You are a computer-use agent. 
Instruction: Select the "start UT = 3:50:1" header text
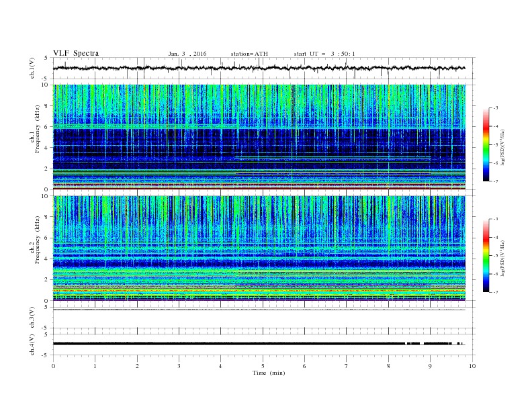324,54
